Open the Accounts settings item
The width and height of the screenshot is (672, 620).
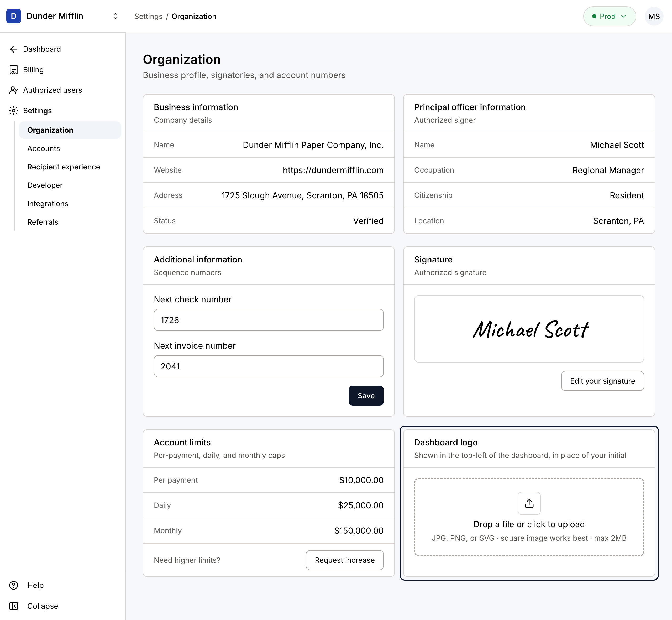tap(44, 148)
